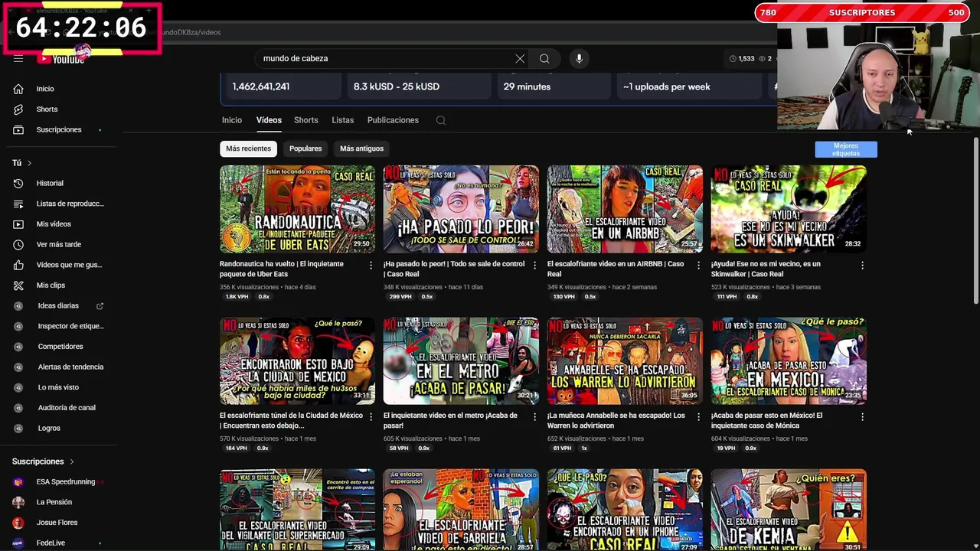The width and height of the screenshot is (980, 551).
Task: Open Ideas diarias extension icon
Action: (x=19, y=305)
